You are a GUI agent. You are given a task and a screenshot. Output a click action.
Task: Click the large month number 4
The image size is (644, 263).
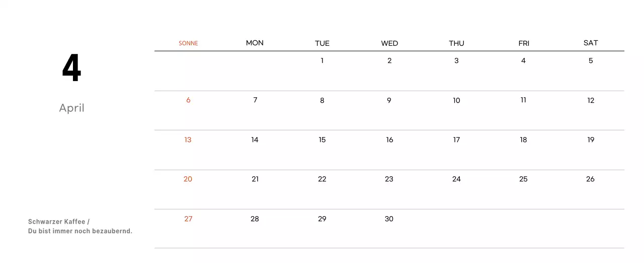coord(71,68)
